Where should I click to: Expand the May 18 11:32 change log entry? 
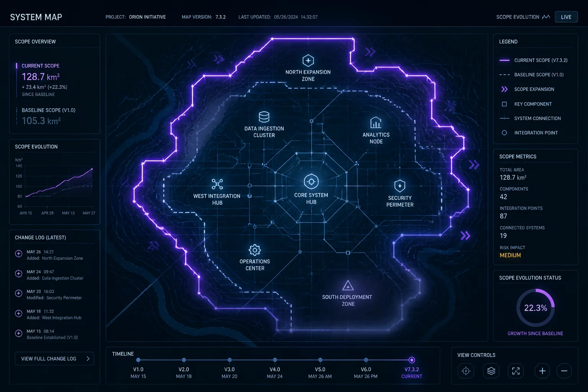point(18,313)
